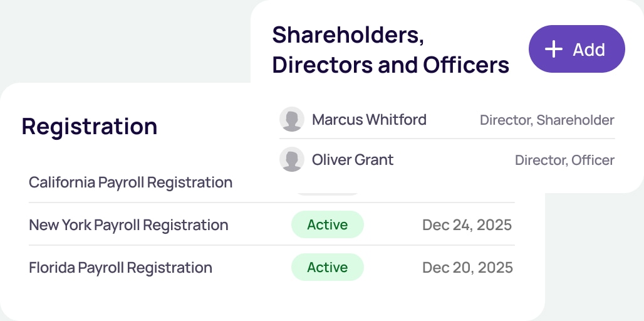
Task: Select the Marcus Whitford row
Action: coord(447,120)
